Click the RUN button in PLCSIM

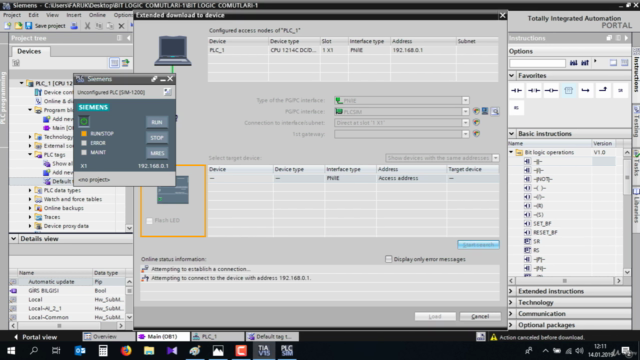157,122
